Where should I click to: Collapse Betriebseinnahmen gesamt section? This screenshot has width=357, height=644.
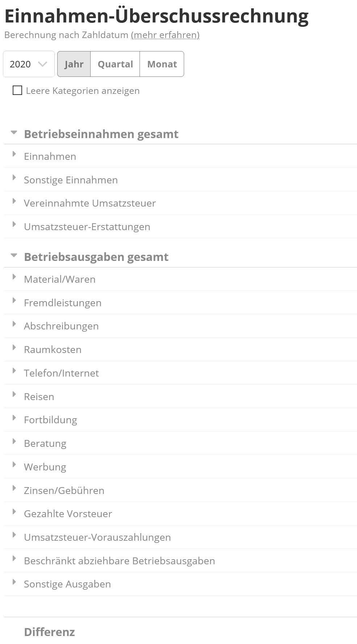tap(14, 133)
